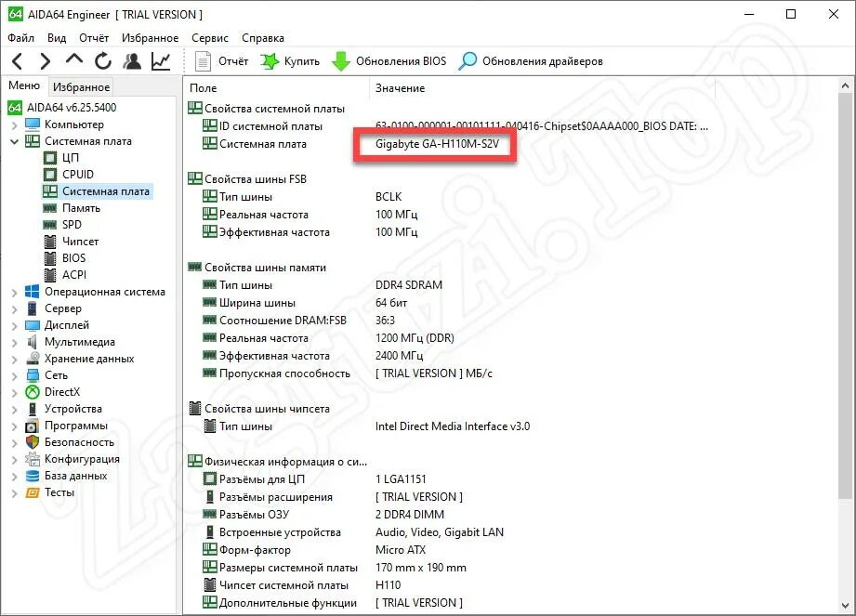Open the Сервис menu
Screen dimensions: 856x616
point(210,38)
